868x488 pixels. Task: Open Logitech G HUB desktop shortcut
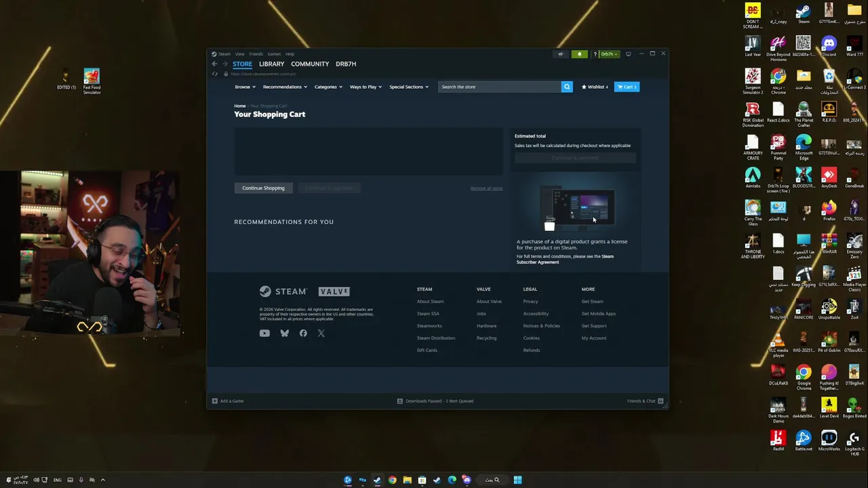(x=854, y=443)
